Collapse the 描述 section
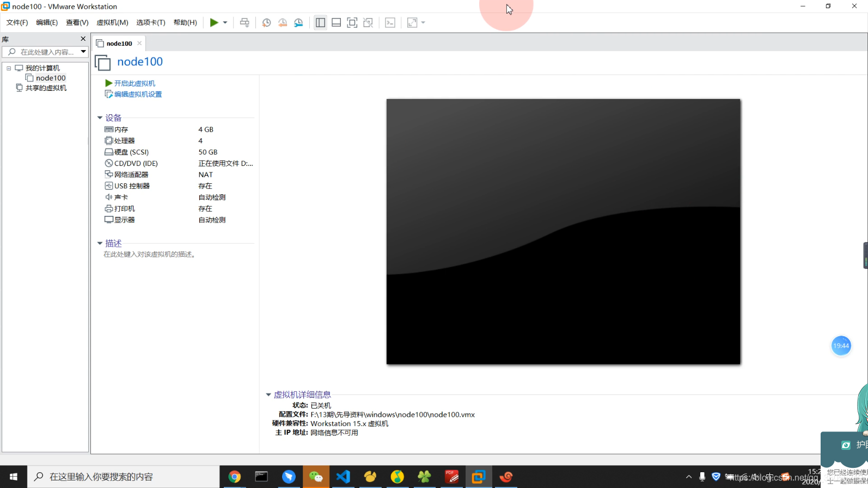Viewport: 868px width, 488px height. pyautogui.click(x=100, y=243)
